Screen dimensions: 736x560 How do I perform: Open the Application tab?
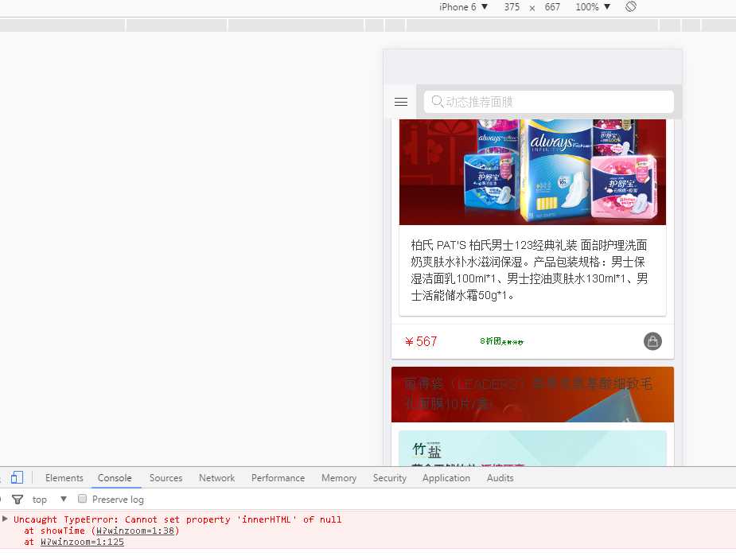(446, 478)
